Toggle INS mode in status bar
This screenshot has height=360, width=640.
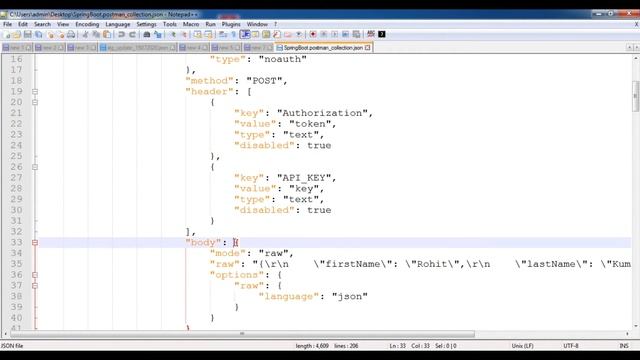624,346
